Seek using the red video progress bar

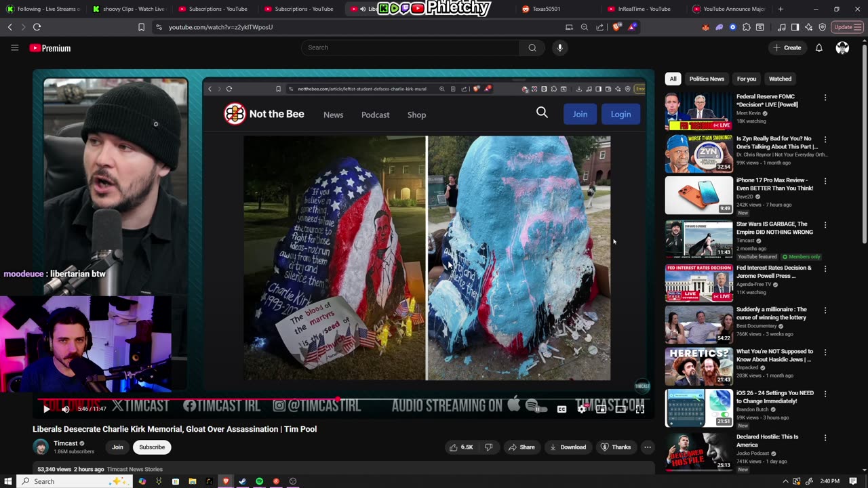[x=343, y=400]
